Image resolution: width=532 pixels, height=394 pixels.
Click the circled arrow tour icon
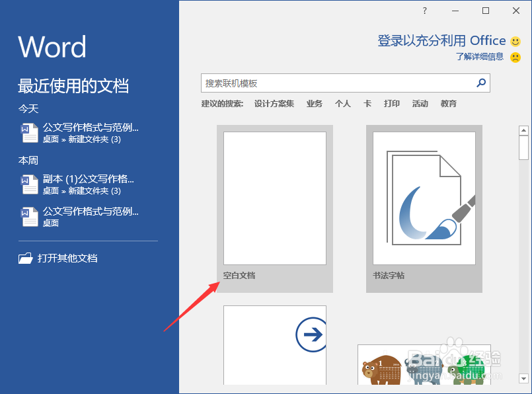(x=311, y=335)
